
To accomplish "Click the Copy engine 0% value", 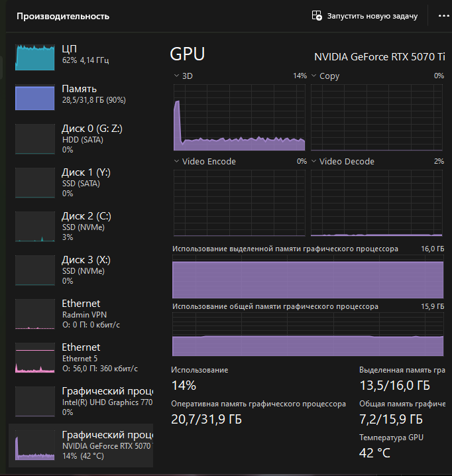I will click(x=439, y=76).
